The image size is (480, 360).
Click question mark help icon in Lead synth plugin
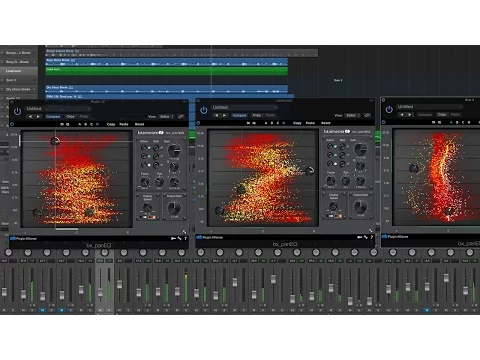pos(372,237)
